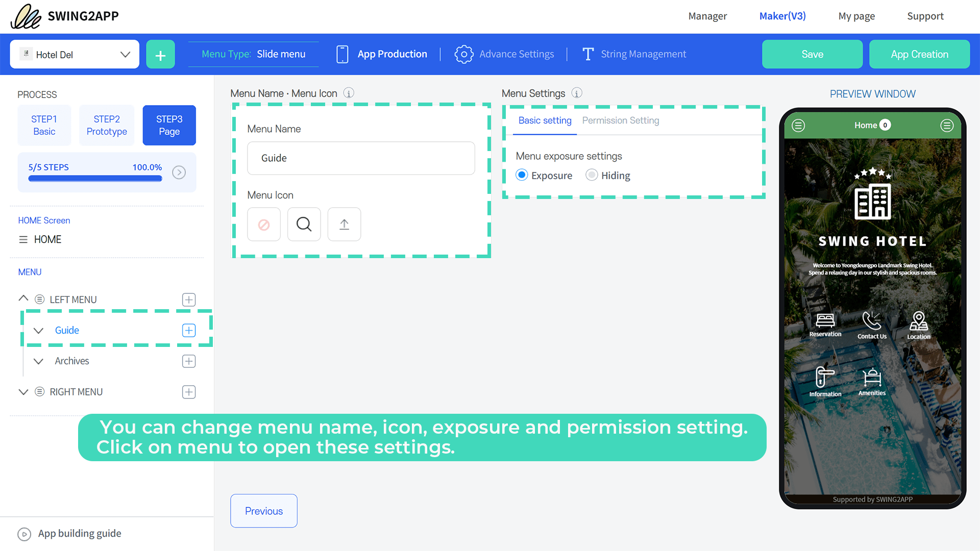This screenshot has height=551, width=980.
Task: Upload a custom menu icon
Action: pos(344,224)
